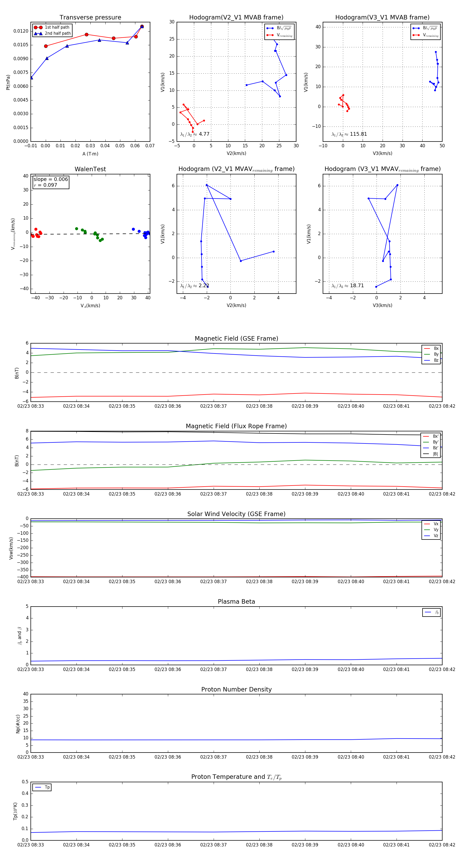Click 02/23 08:40 tick label under Flux Rope Frame plot
Image resolution: width=473 pixels, height=868 pixels.
tap(351, 494)
